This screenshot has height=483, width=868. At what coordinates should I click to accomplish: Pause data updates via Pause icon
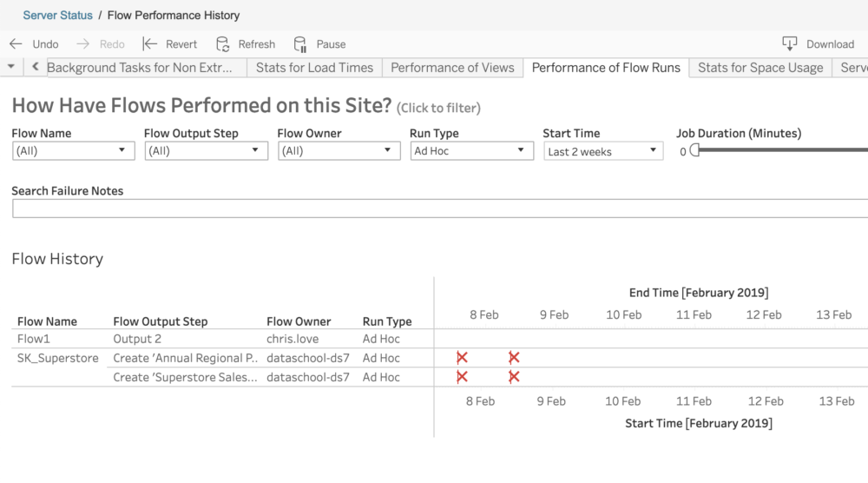pyautogui.click(x=300, y=44)
